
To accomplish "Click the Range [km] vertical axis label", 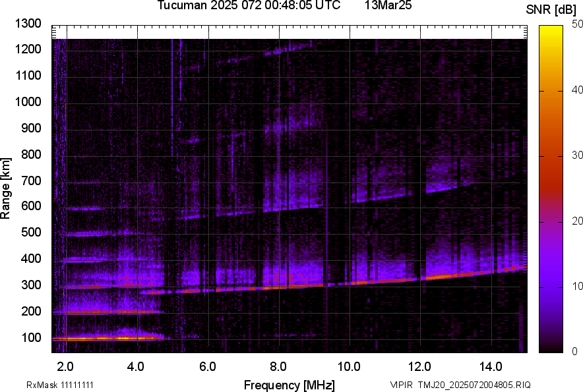I will (x=6, y=188).
